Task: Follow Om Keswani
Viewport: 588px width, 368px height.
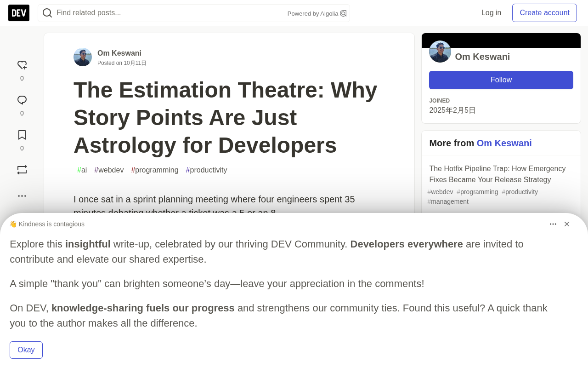Action: [501, 80]
